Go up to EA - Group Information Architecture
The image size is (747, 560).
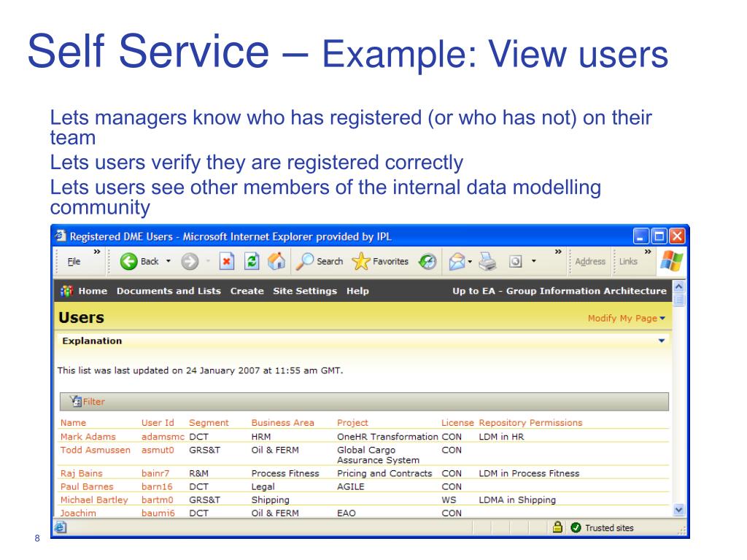[560, 291]
